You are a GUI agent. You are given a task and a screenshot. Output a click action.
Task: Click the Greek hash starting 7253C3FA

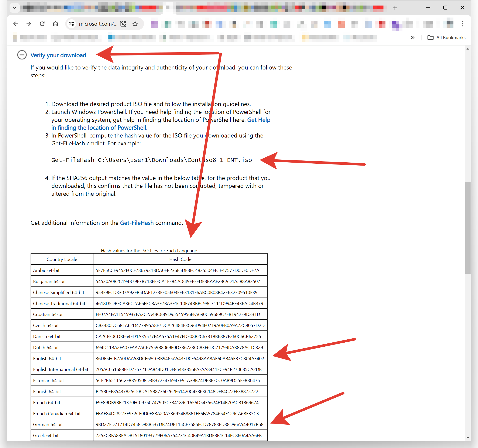179,435
